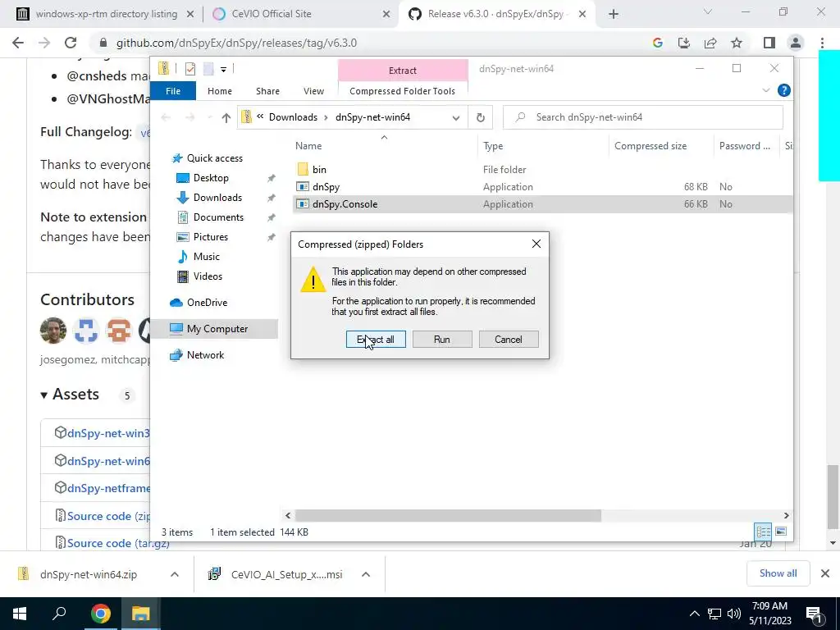This screenshot has width=840, height=630.
Task: Switch to the View ribbon tab
Action: pos(313,91)
